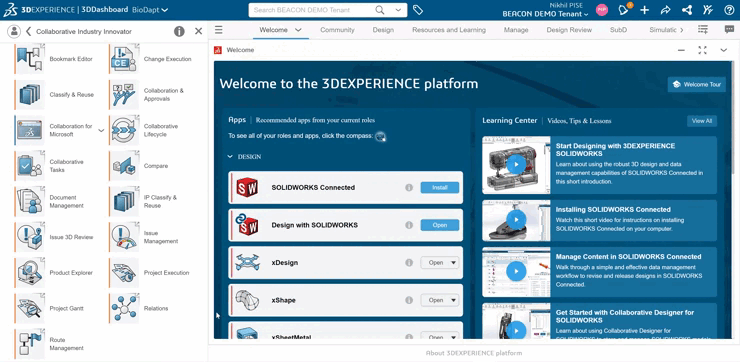
Task: Show info for Design with SOLIDWORKS
Action: 409,225
